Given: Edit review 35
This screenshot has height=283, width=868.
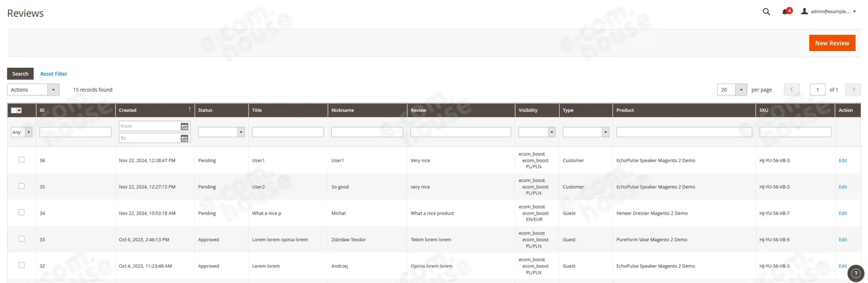Looking at the screenshot, I should click(x=843, y=186).
